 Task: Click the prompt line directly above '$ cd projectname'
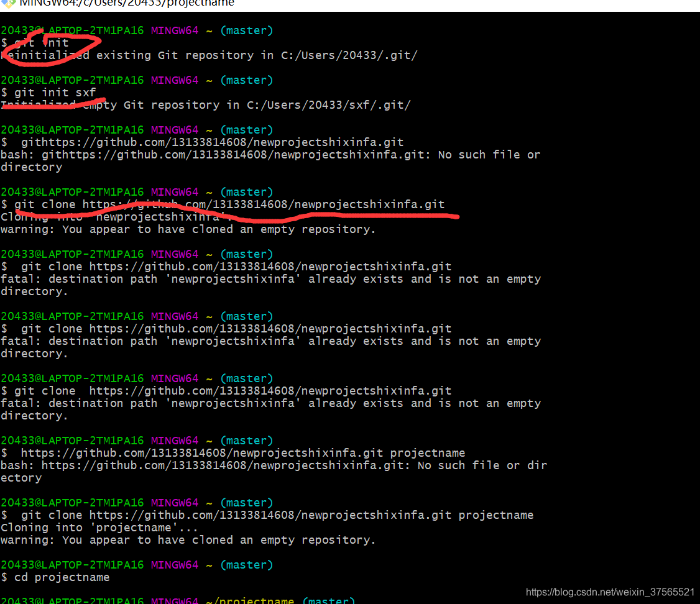click(137, 565)
